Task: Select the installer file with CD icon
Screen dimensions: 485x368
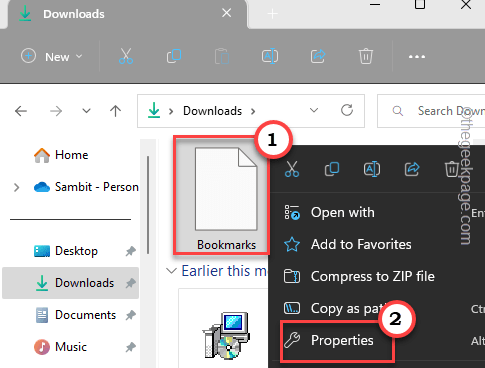Action: point(227,336)
